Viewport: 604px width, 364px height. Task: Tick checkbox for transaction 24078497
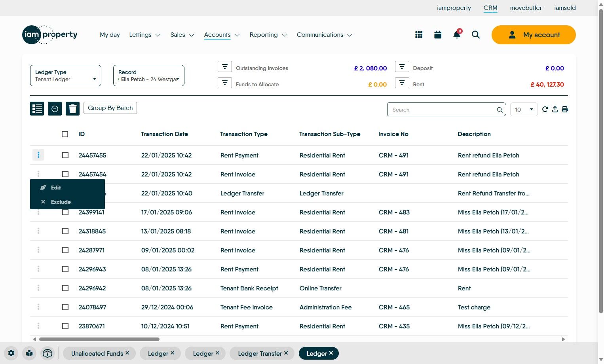[65, 307]
